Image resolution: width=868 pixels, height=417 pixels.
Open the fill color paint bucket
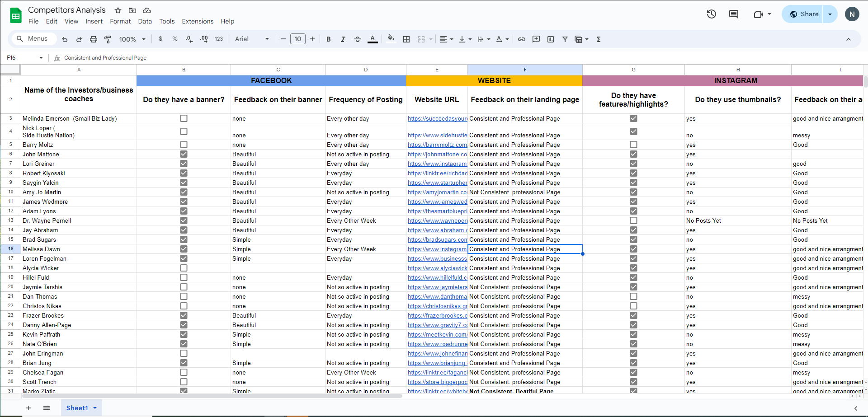tap(391, 39)
